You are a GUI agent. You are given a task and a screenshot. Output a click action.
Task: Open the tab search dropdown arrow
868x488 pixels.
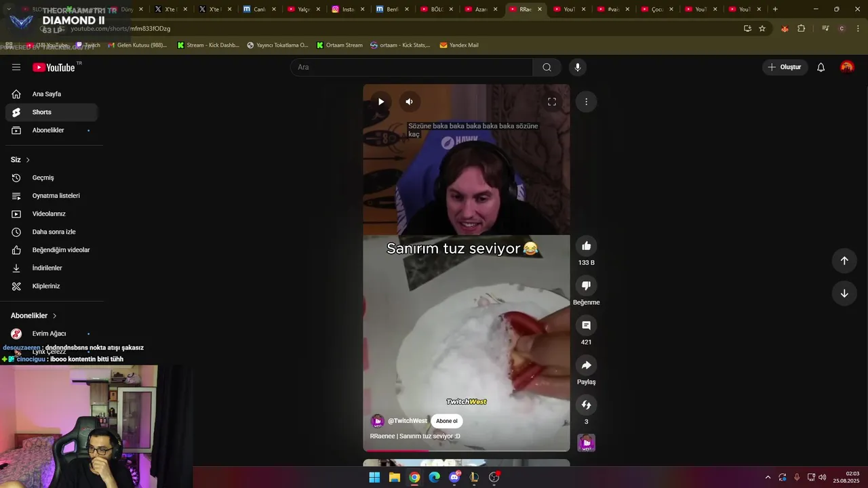pyautogui.click(x=9, y=9)
